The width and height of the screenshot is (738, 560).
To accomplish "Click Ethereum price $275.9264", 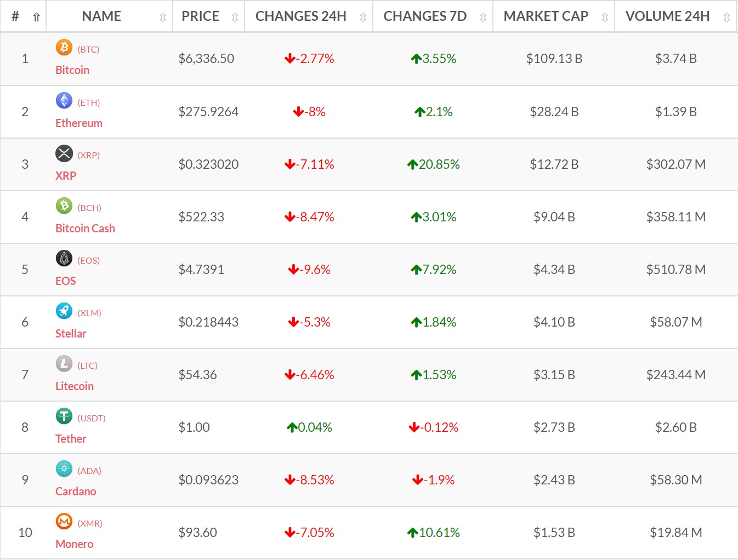I will [x=208, y=112].
